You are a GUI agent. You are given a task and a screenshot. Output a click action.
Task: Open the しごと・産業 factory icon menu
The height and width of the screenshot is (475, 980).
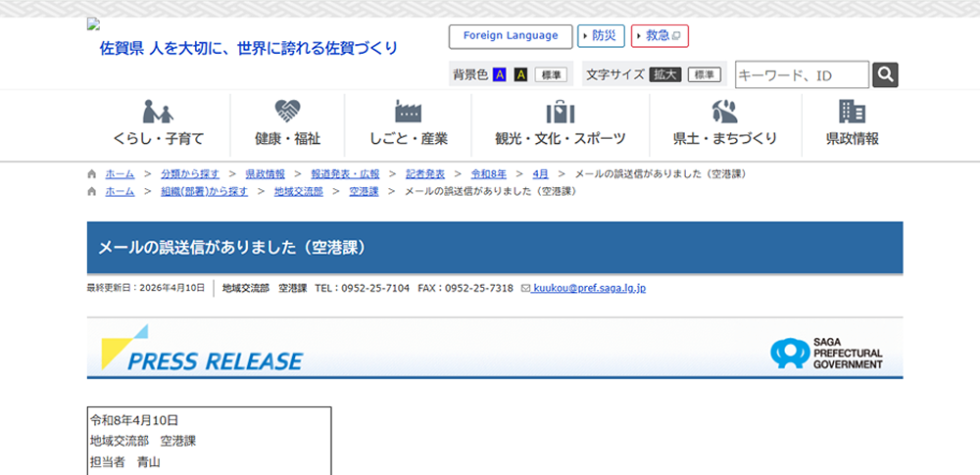click(x=409, y=123)
